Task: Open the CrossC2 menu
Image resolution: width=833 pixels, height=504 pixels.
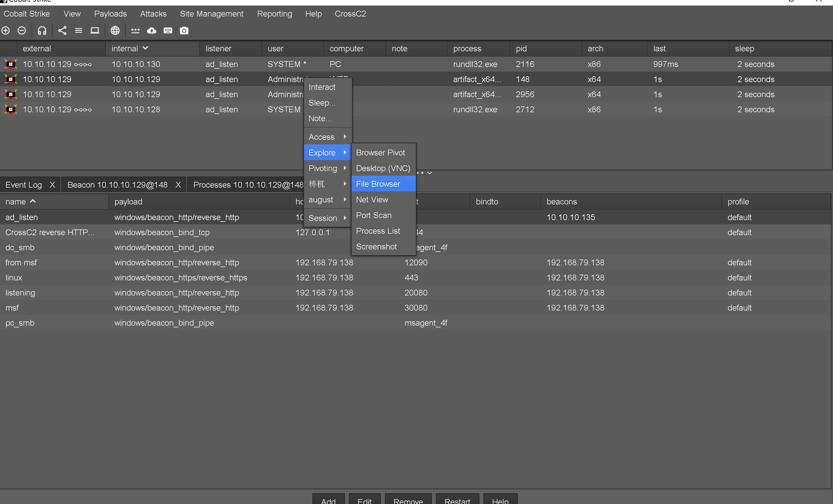Action: pos(350,14)
